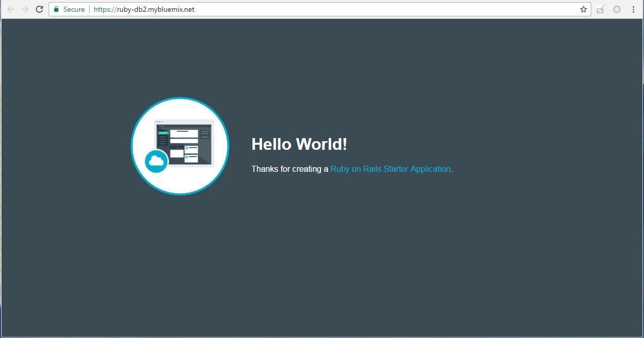
Task: Click the browser back arrow
Action: pos(10,9)
